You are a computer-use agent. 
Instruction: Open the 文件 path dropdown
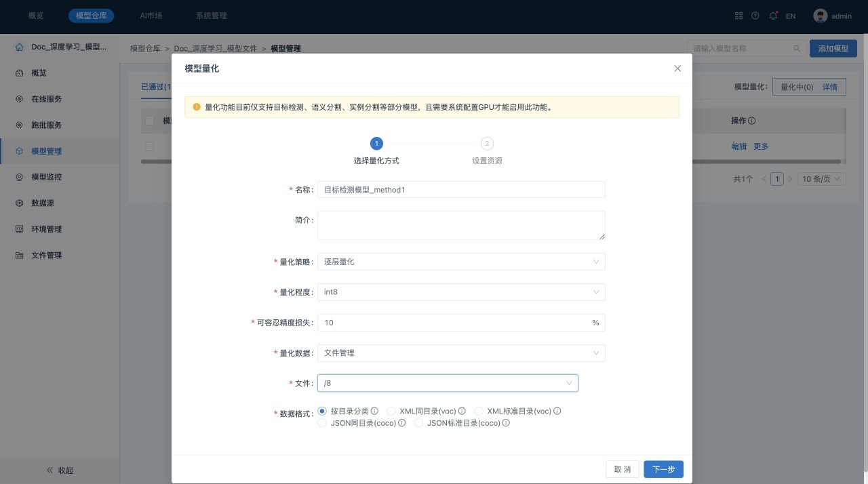point(448,383)
